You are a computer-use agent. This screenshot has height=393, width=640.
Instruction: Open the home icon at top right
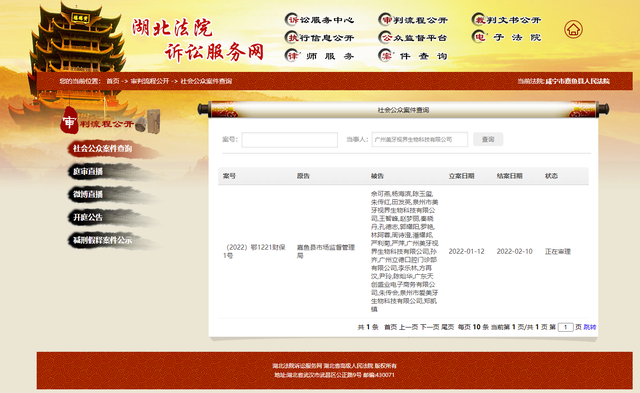pos(573,29)
